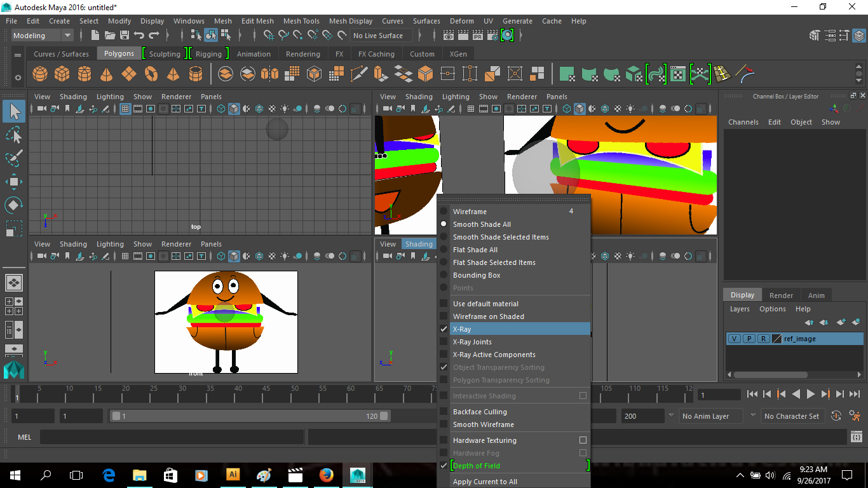Viewport: 868px width, 488px height.
Task: Click Apply Current to All
Action: pos(485,482)
